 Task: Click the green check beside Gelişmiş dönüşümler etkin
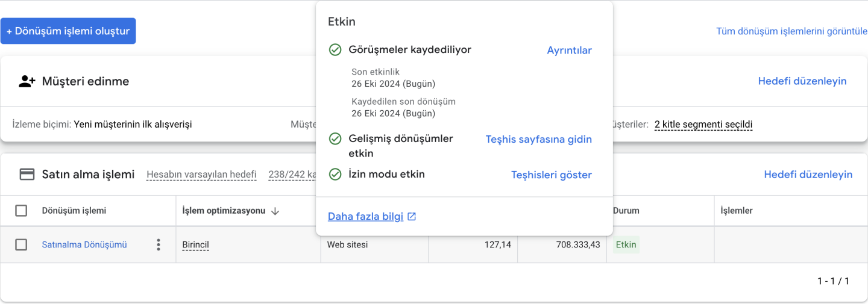pos(335,139)
